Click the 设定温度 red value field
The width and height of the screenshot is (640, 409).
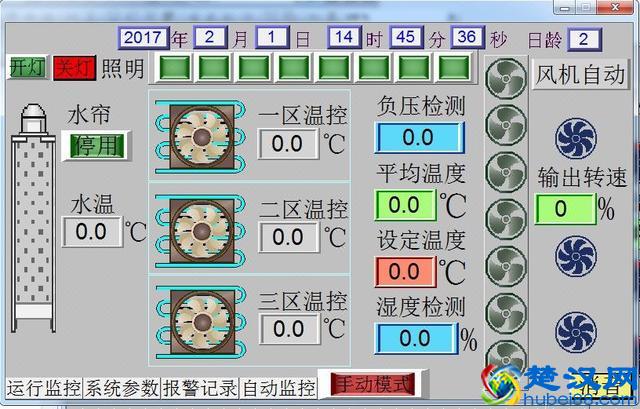tap(405, 272)
